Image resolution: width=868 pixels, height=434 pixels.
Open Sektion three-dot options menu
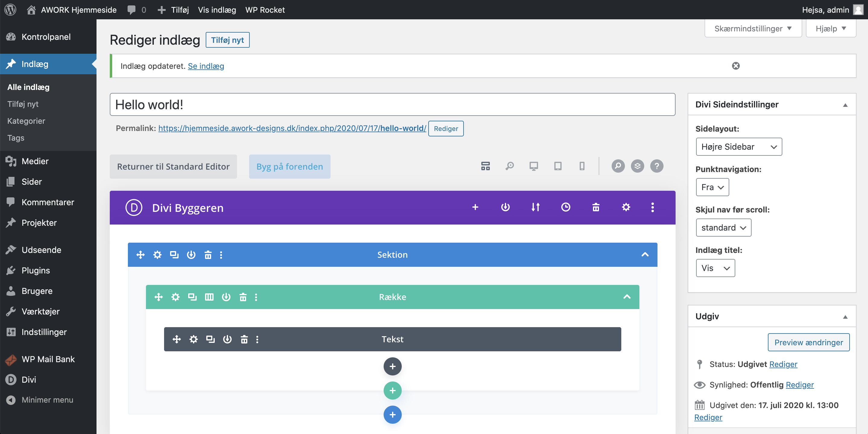[x=221, y=255]
